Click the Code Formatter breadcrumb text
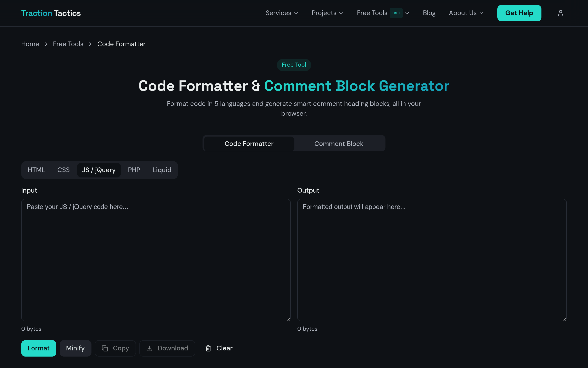Viewport: 588px width, 368px height. point(121,44)
